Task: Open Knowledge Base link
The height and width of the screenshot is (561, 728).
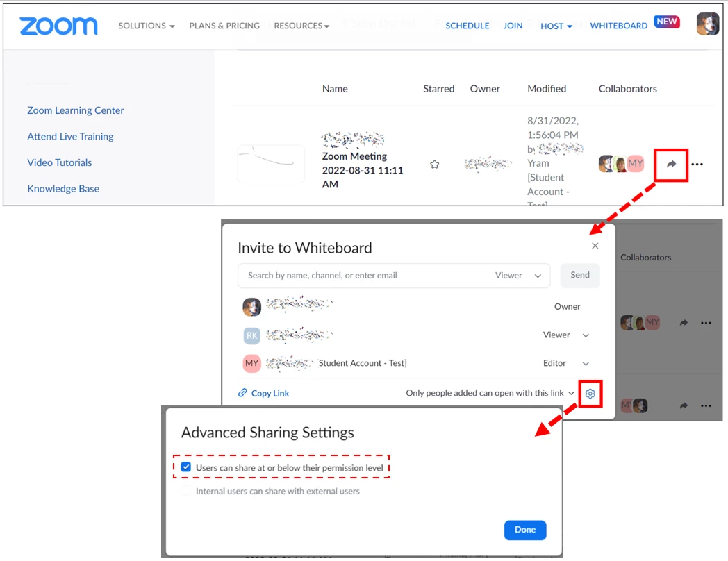Action: click(x=63, y=188)
